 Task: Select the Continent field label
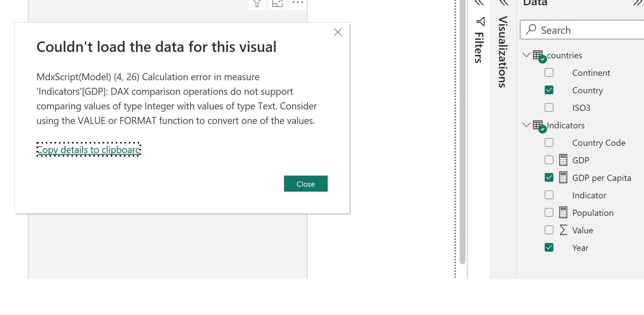point(591,73)
